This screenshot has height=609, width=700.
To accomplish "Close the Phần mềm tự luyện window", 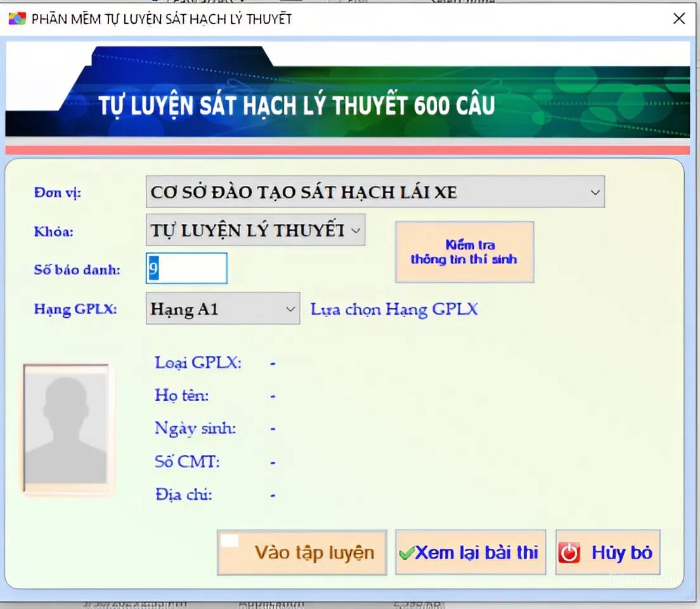I will pyautogui.click(x=678, y=18).
